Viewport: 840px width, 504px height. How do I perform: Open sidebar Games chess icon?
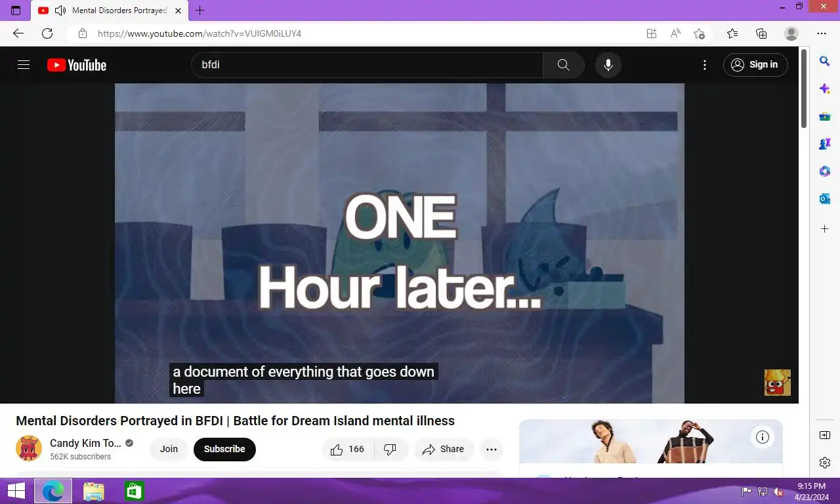click(825, 144)
